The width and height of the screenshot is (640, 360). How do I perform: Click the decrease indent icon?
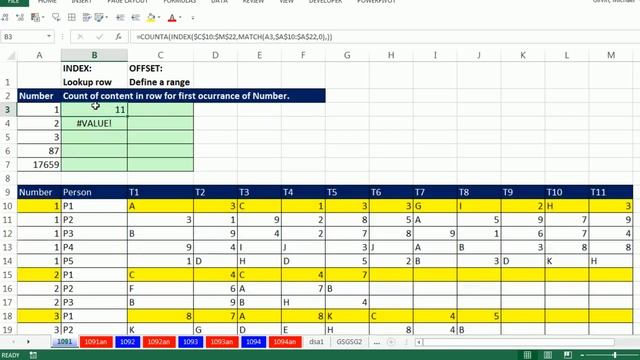(120, 18)
